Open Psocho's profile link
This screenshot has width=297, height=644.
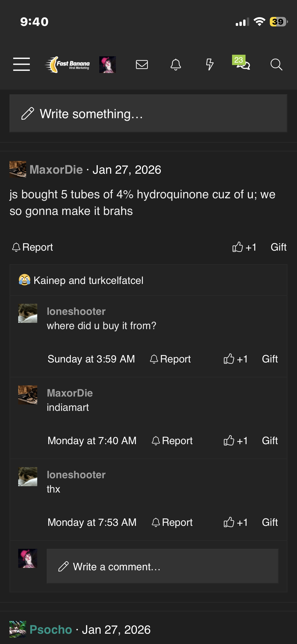click(51, 630)
